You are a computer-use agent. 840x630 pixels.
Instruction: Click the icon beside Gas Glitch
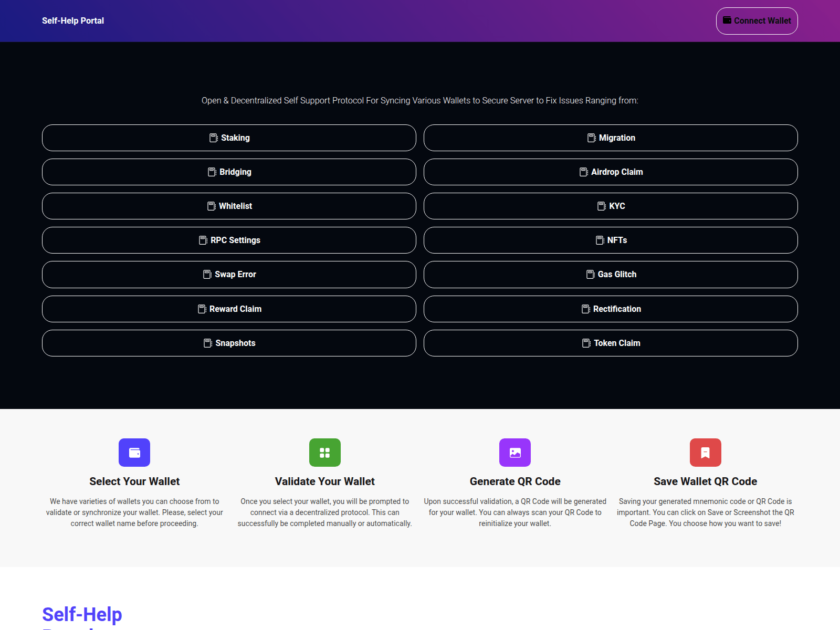tap(591, 275)
